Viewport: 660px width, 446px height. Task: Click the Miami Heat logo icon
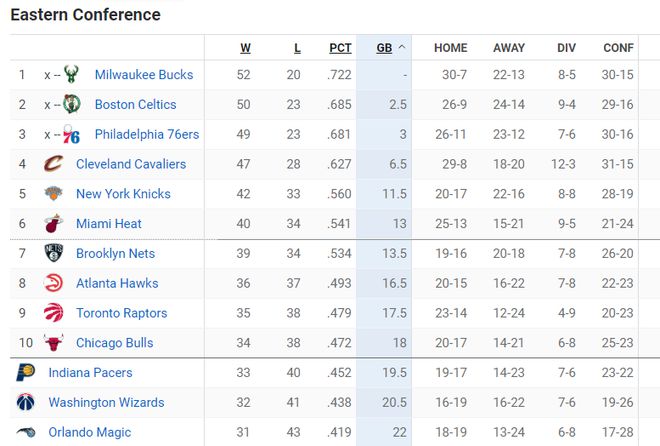53,223
